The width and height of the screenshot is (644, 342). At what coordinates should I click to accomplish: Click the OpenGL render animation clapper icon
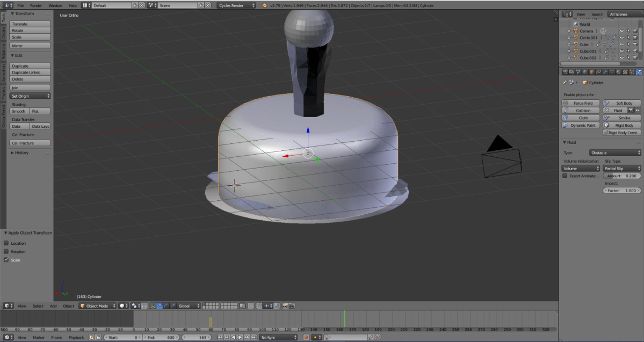point(292,306)
